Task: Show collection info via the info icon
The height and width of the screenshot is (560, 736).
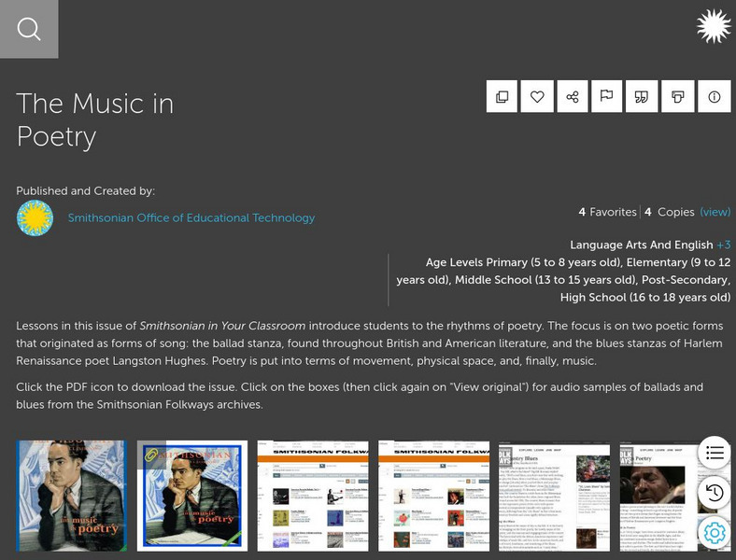Action: tap(714, 97)
